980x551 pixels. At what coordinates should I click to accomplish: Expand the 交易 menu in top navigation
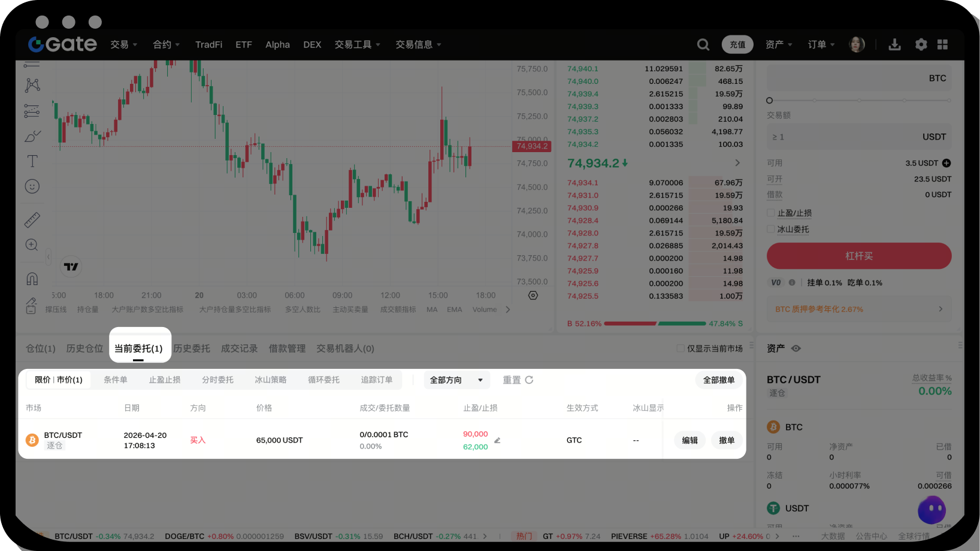124,45
